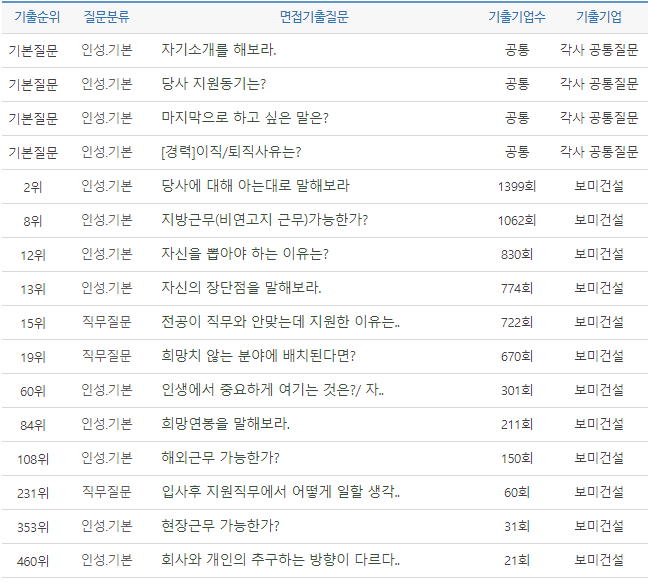Open '지방근무(비연고지 근무)가능한가?' question
This screenshot has width=648, height=583.
click(264, 220)
